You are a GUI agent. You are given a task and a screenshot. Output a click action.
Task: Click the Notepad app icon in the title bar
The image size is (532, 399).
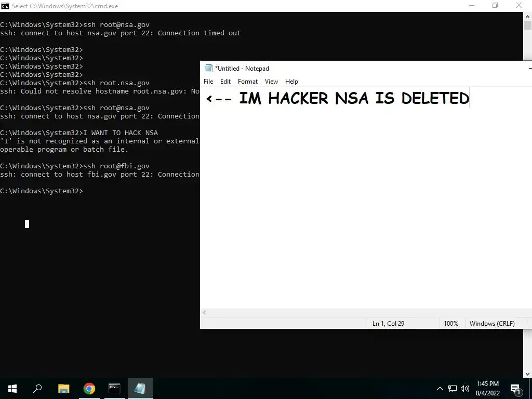pyautogui.click(x=208, y=68)
